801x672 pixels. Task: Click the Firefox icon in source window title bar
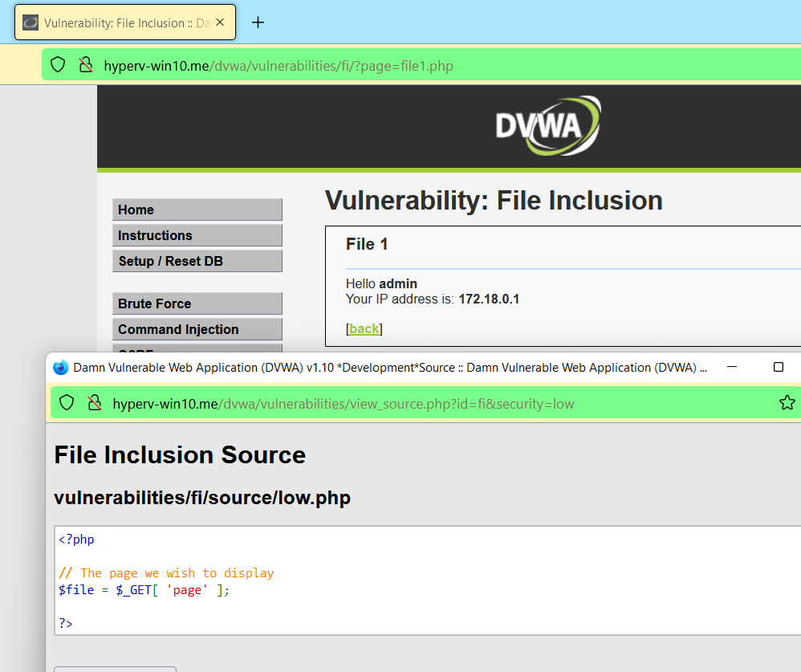pyautogui.click(x=61, y=368)
